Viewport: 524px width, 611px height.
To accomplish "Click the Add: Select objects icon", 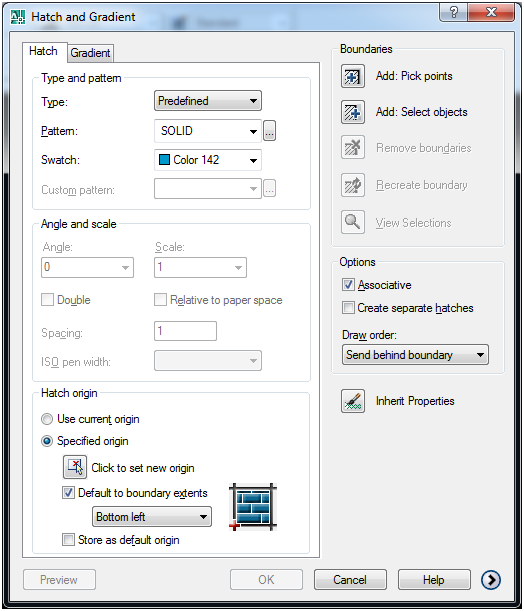I will [x=353, y=112].
